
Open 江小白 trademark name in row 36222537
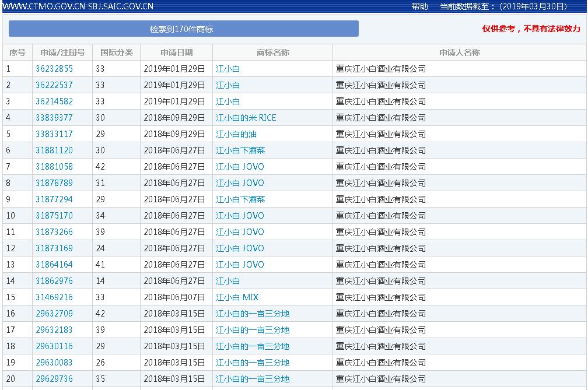click(x=228, y=85)
